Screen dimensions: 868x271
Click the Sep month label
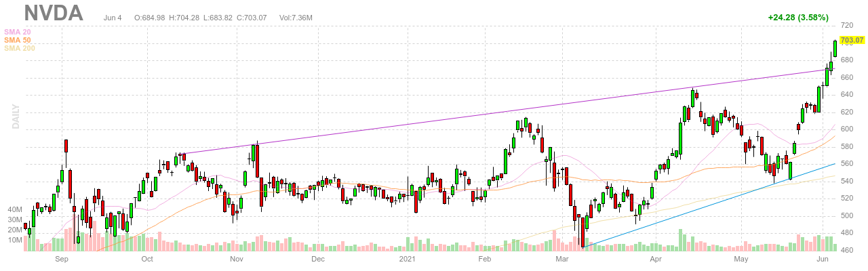click(x=62, y=259)
